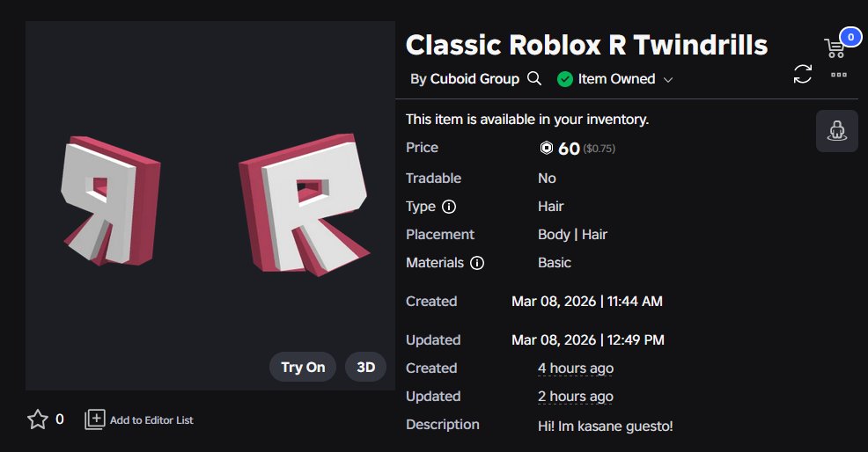The width and height of the screenshot is (868, 452).
Task: Click the Description label
Action: [x=443, y=425]
